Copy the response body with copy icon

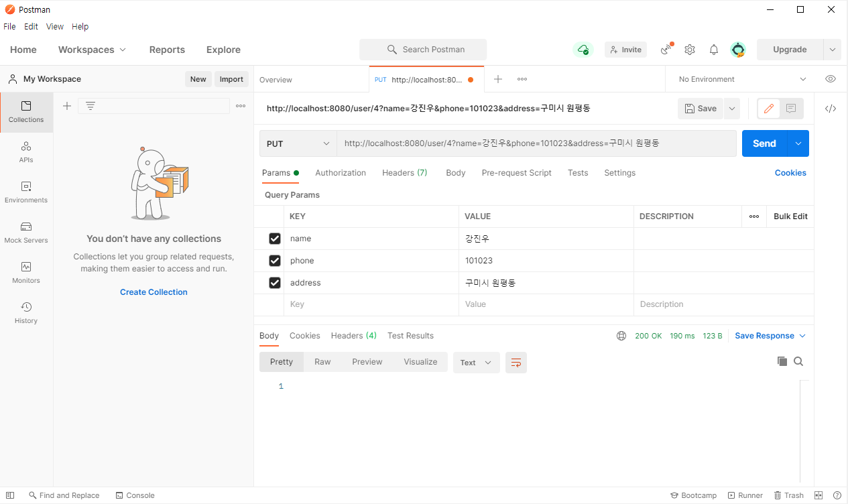pos(782,361)
